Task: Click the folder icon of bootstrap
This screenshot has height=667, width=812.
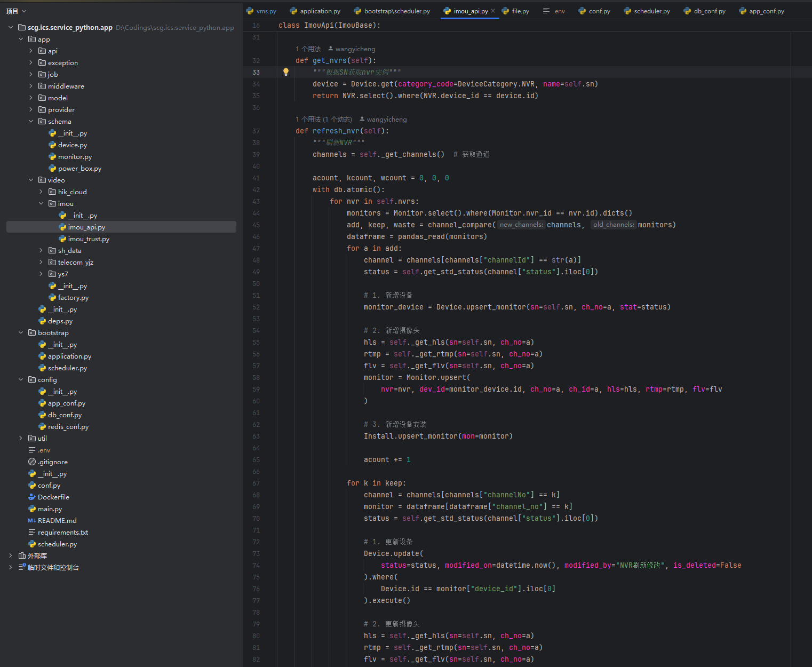Action: point(32,332)
